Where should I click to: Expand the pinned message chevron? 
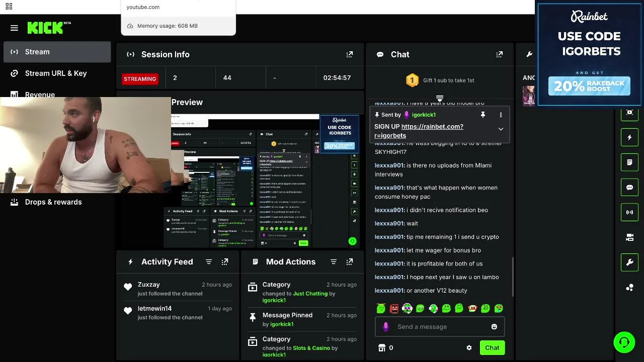[x=501, y=129]
